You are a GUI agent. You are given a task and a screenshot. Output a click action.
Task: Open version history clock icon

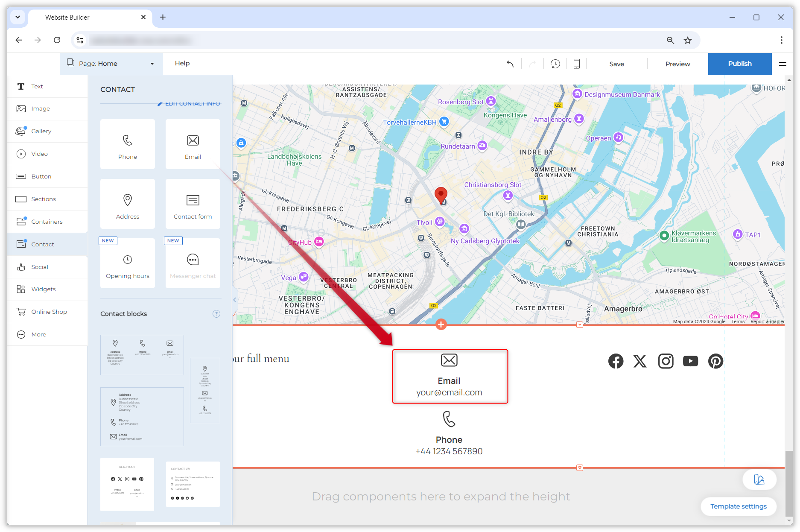[555, 64]
